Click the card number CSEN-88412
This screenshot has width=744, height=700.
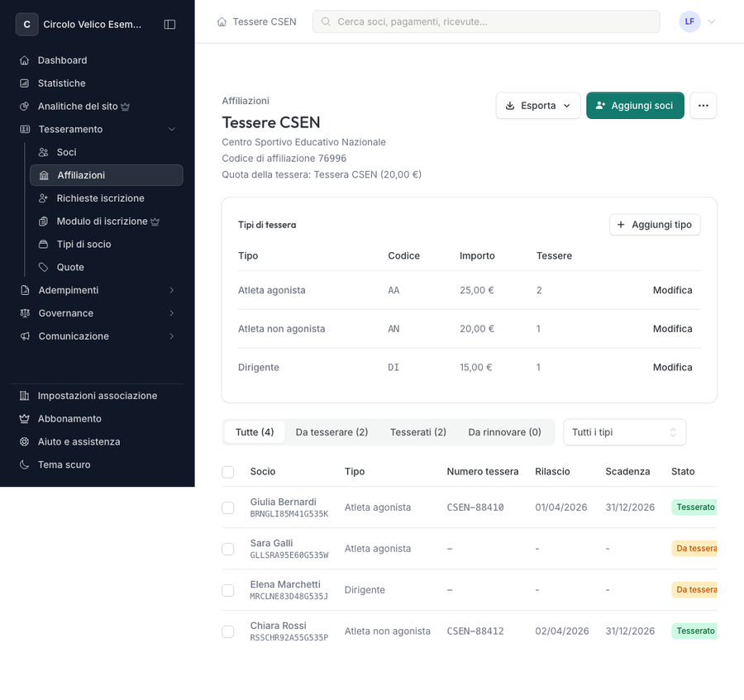475,631
